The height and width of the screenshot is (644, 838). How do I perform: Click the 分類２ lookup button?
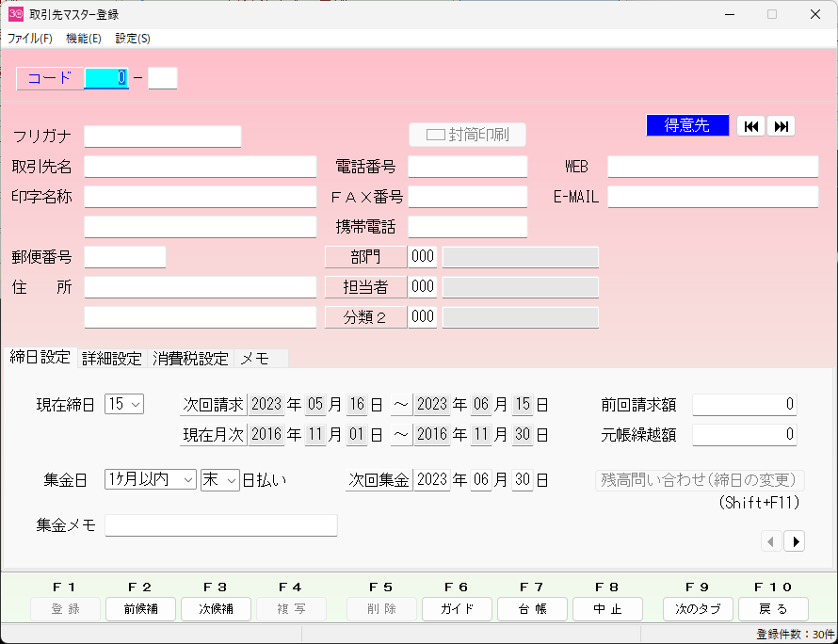pyautogui.click(x=365, y=317)
